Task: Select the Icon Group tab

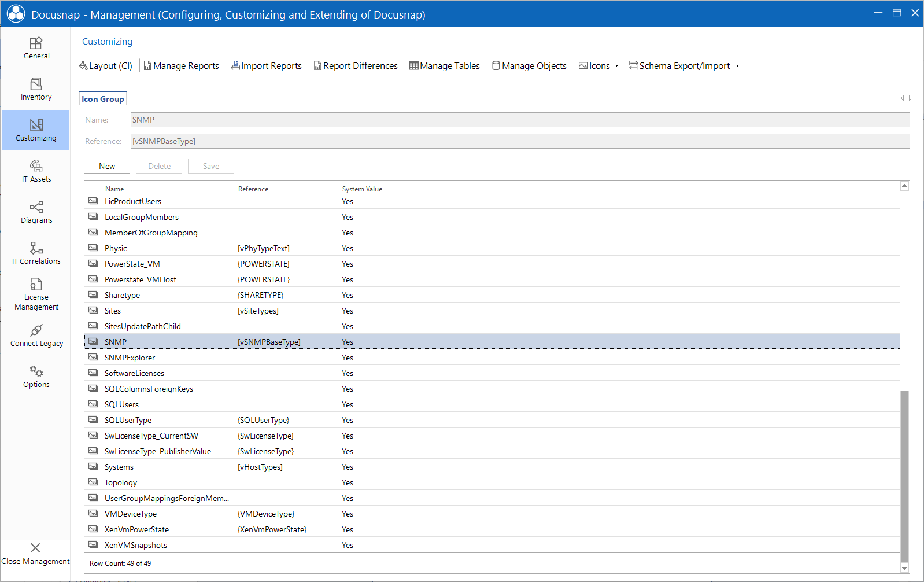Action: (x=103, y=99)
